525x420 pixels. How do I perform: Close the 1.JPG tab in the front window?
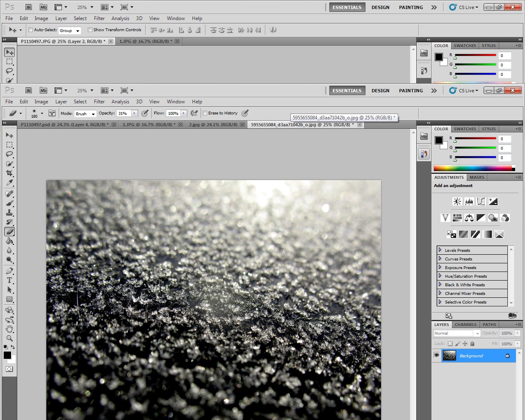[x=180, y=125]
